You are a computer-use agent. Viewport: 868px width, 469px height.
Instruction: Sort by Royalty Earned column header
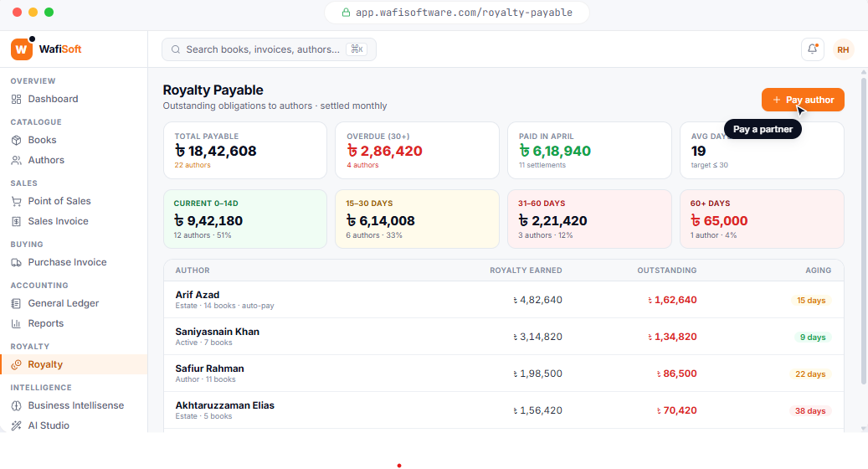click(x=526, y=271)
